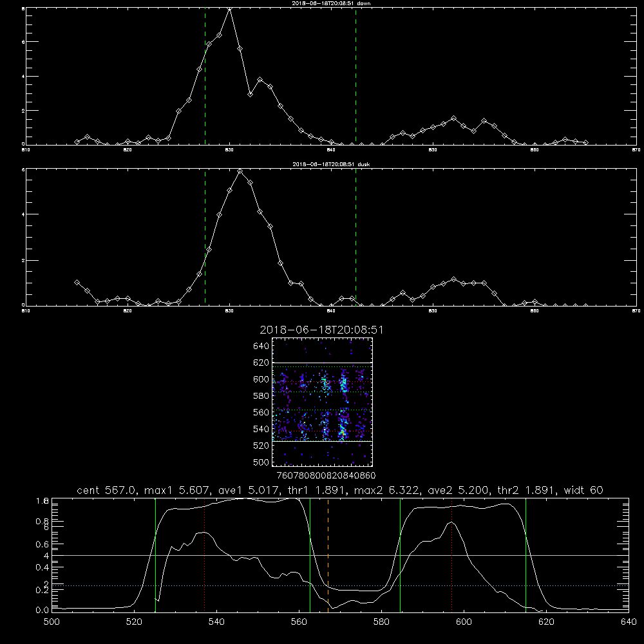This screenshot has height=644, width=644.
Task: Click the solid green line at 525 in bottom plot
Action: [155, 555]
